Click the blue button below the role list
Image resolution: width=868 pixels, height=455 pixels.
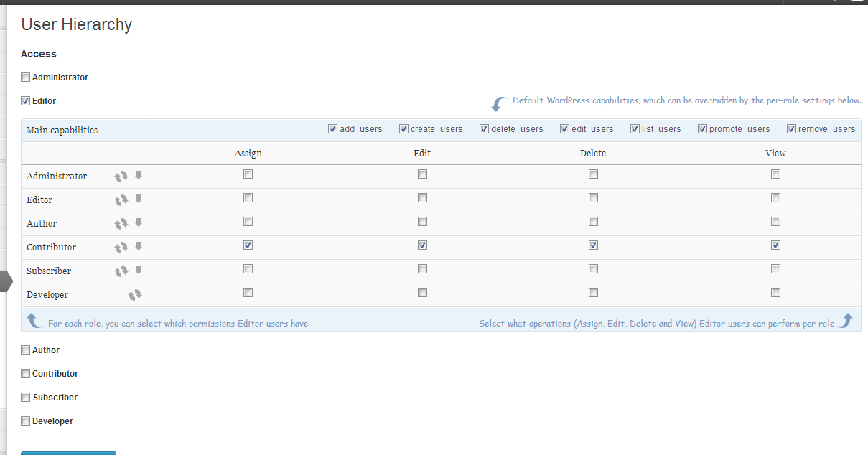click(68, 452)
